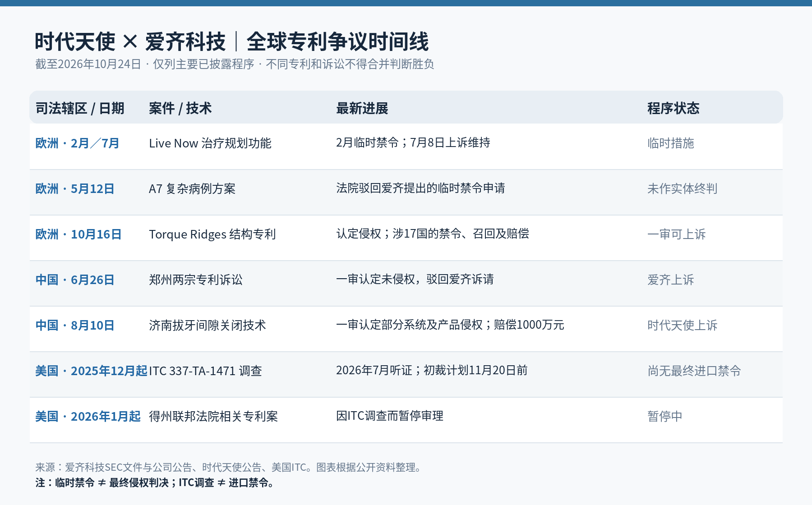Click A7 复杂病例方案 cell
The width and height of the screenshot is (812, 505).
[192, 189]
